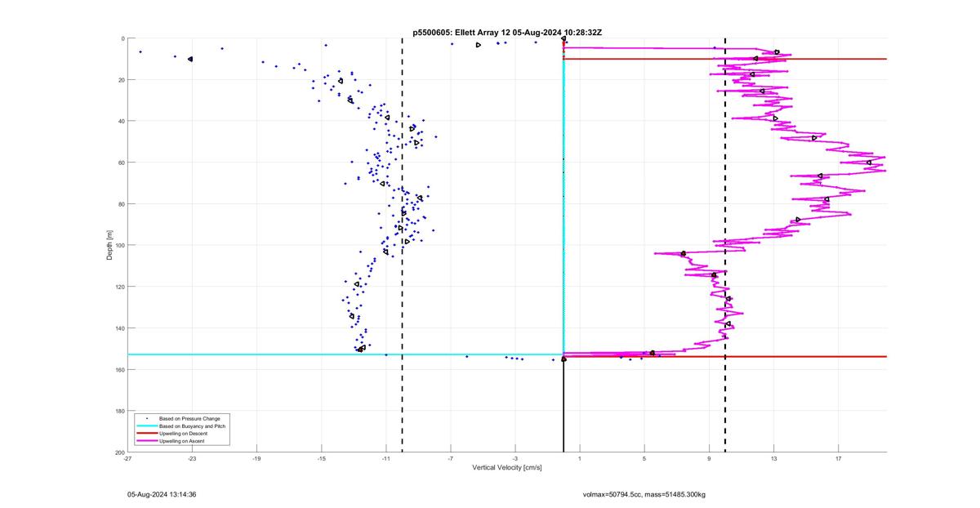
Task: Click legend entry 'Upwelling on Descent'
Action: coord(183,434)
